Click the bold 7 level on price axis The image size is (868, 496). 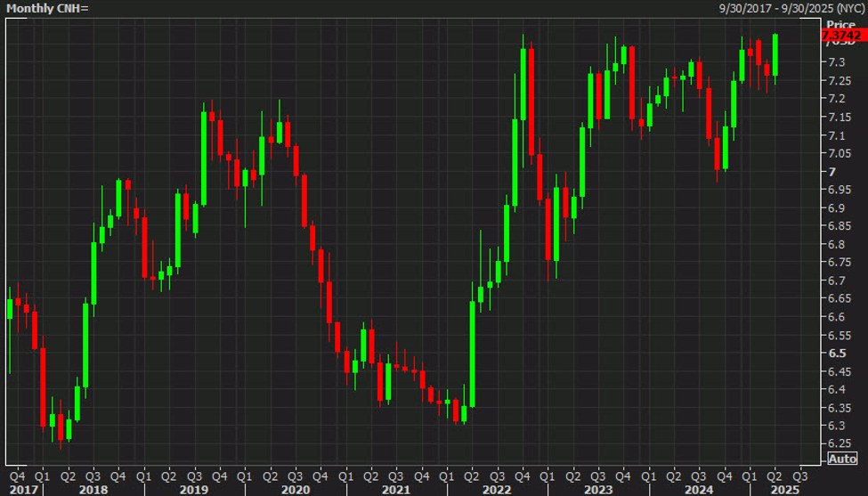click(831, 172)
